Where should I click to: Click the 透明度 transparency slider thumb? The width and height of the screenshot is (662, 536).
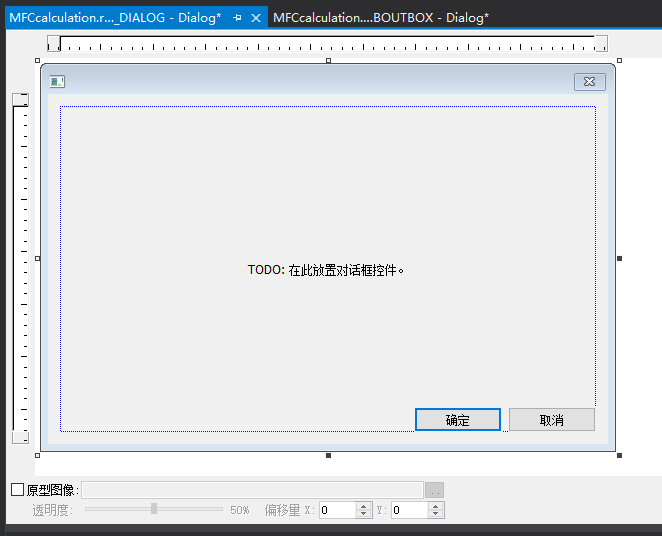tap(154, 509)
